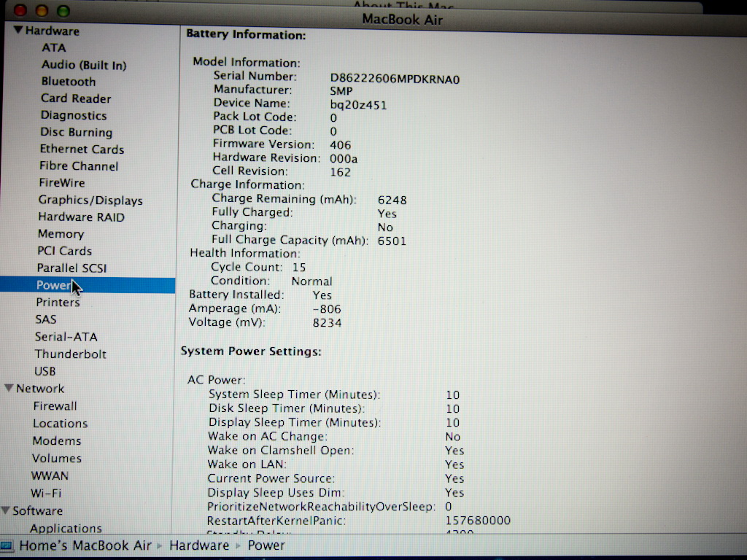The image size is (747, 560).
Task: Select the Power item in sidebar
Action: (53, 285)
